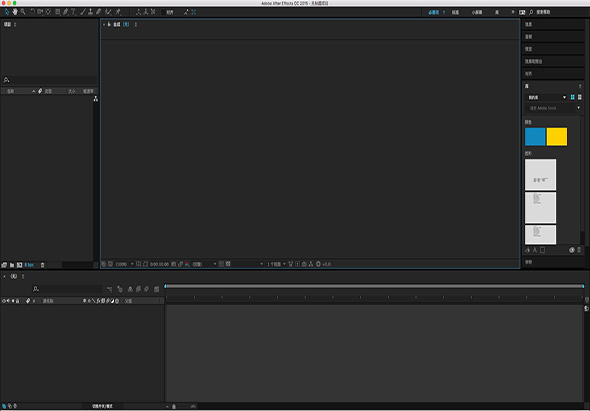Screen dimensions: 590x411
Task: Toggle region of interest in viewer
Action: (221, 264)
